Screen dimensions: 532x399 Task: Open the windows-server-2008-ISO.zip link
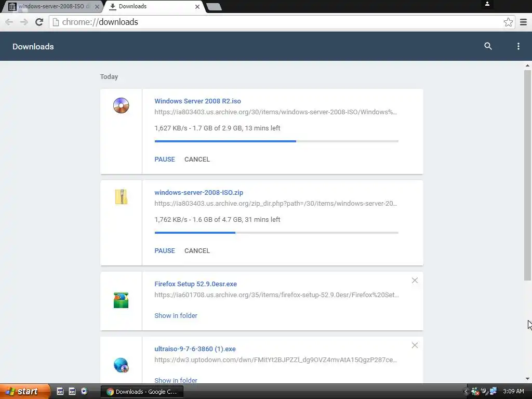point(198,192)
